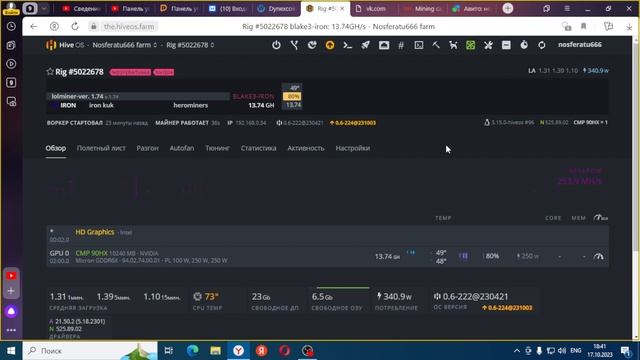
Task: Click the lolminer-ver. 1.74 miner label
Action: [x=77, y=96]
